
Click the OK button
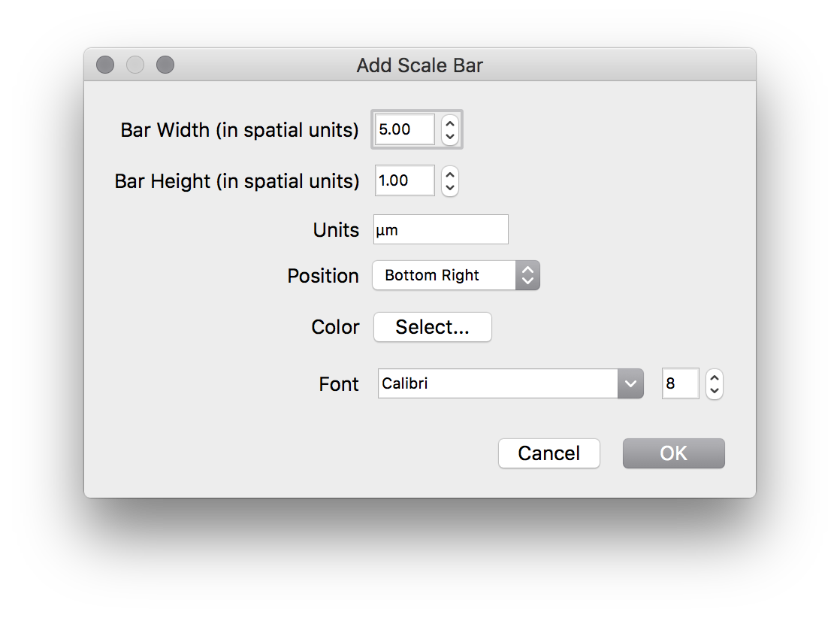click(673, 453)
